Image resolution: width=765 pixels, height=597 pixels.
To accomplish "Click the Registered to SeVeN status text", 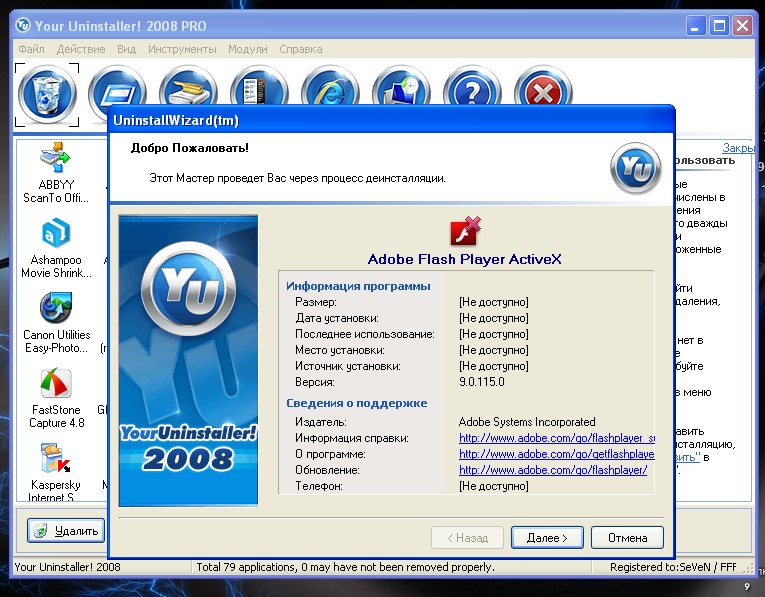I will tap(673, 567).
